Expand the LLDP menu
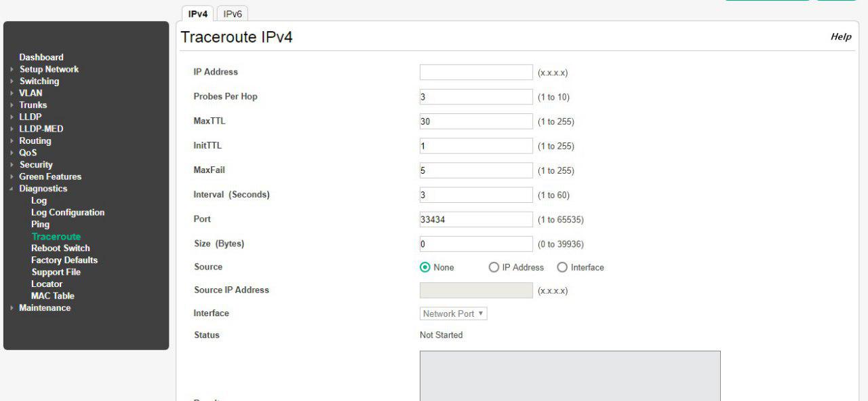 (x=31, y=117)
